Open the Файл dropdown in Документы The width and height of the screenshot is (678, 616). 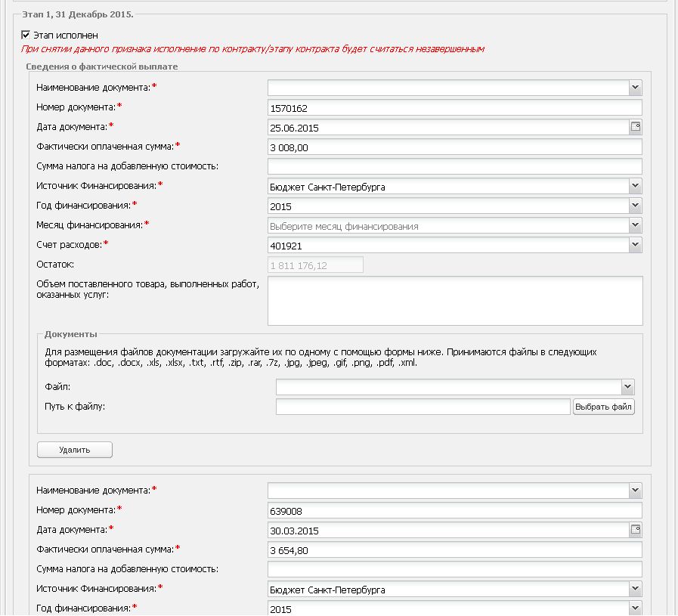[627, 387]
